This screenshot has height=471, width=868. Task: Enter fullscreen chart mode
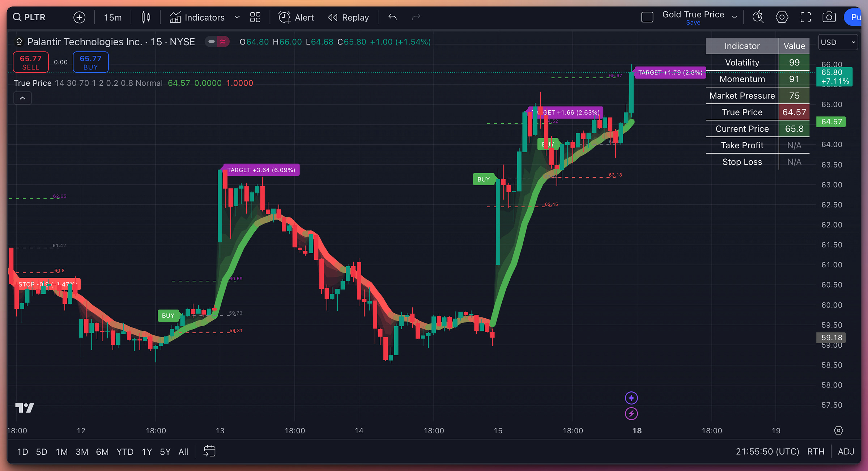coord(805,17)
